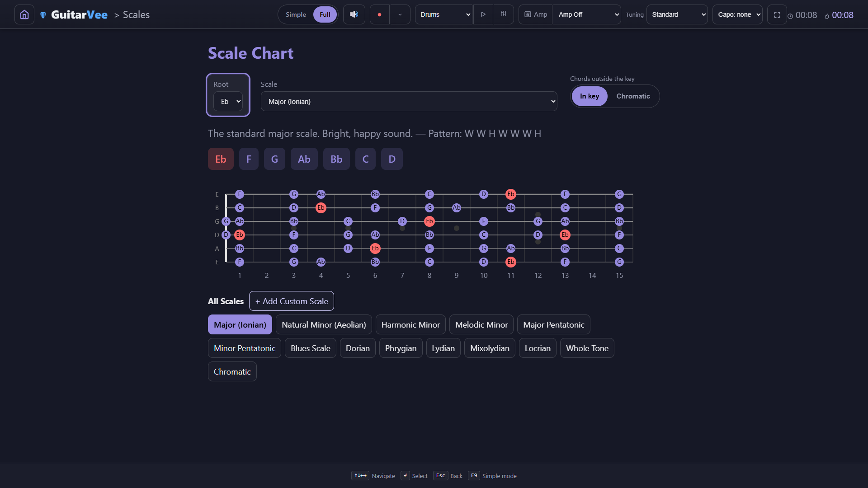Open the Root note dropdown
This screenshot has height=488, width=868.
[228, 101]
